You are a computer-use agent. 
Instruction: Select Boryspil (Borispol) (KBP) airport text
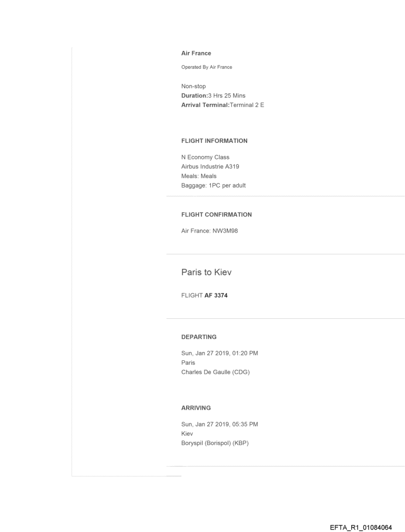point(215,443)
